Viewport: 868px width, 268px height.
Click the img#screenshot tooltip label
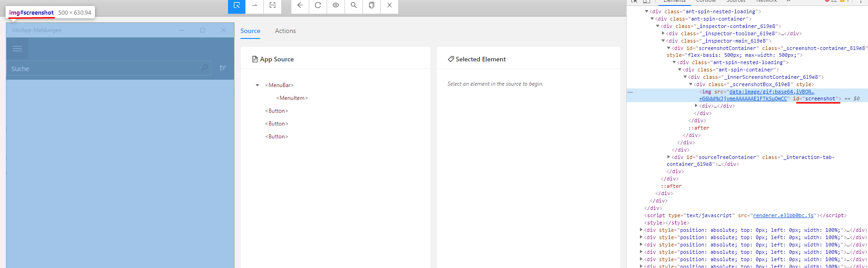(x=31, y=12)
